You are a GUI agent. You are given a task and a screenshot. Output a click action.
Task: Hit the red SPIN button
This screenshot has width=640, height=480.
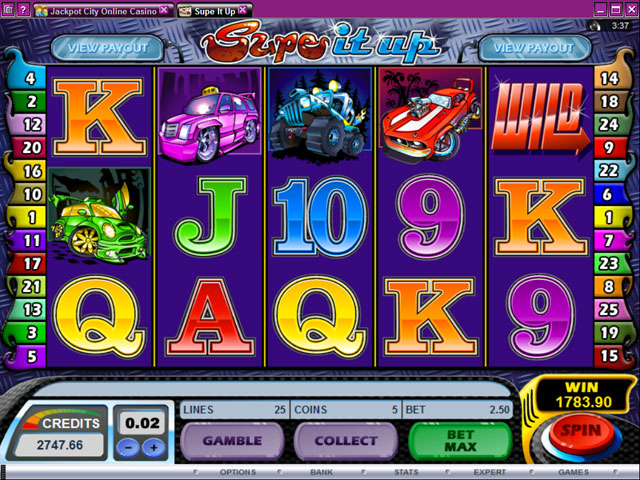[581, 433]
